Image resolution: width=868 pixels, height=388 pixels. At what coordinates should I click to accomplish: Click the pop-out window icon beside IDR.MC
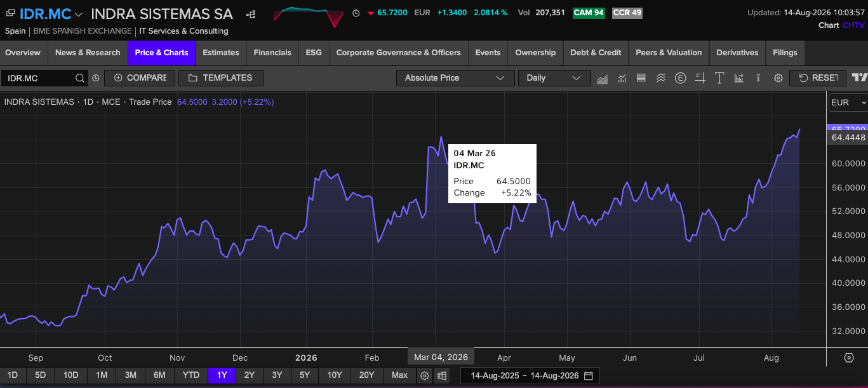tap(10, 13)
